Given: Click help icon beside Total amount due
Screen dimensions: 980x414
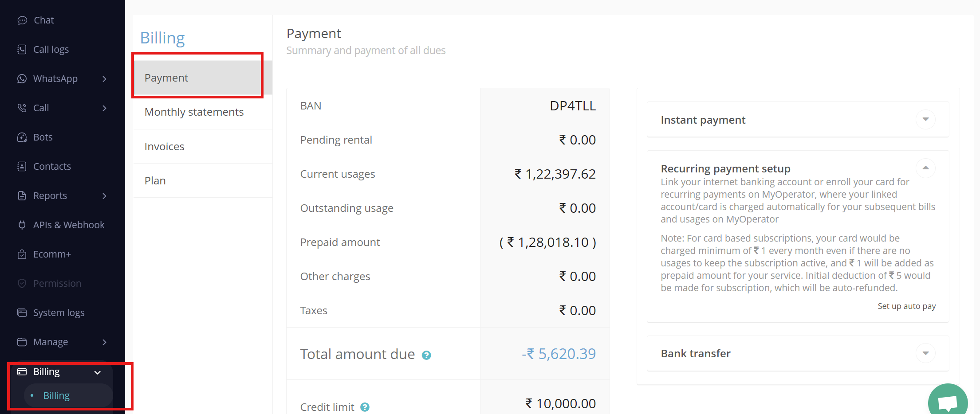Looking at the screenshot, I should click(x=426, y=355).
